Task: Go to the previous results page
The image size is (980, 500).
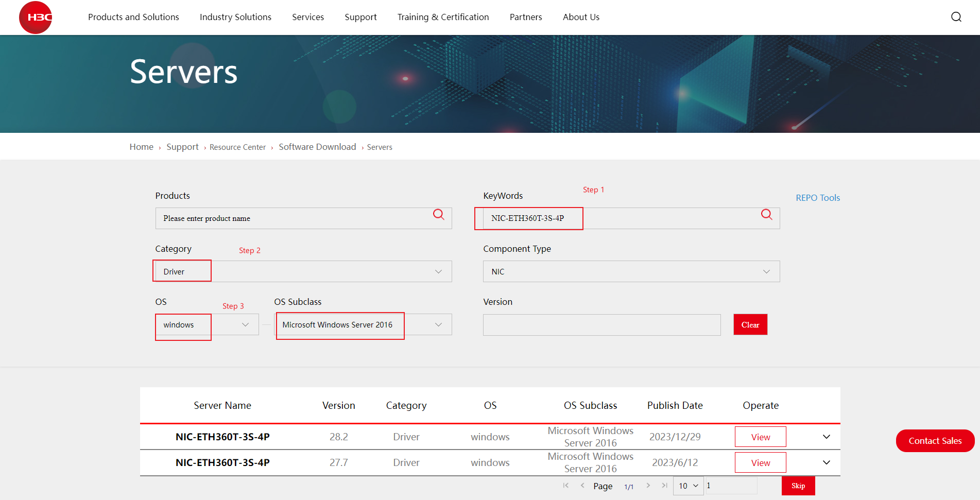Action: (582, 486)
